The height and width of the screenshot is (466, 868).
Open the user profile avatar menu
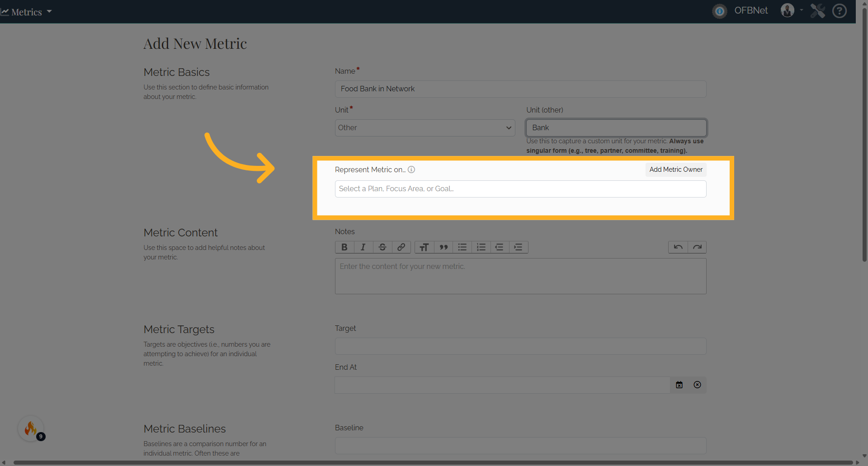788,10
